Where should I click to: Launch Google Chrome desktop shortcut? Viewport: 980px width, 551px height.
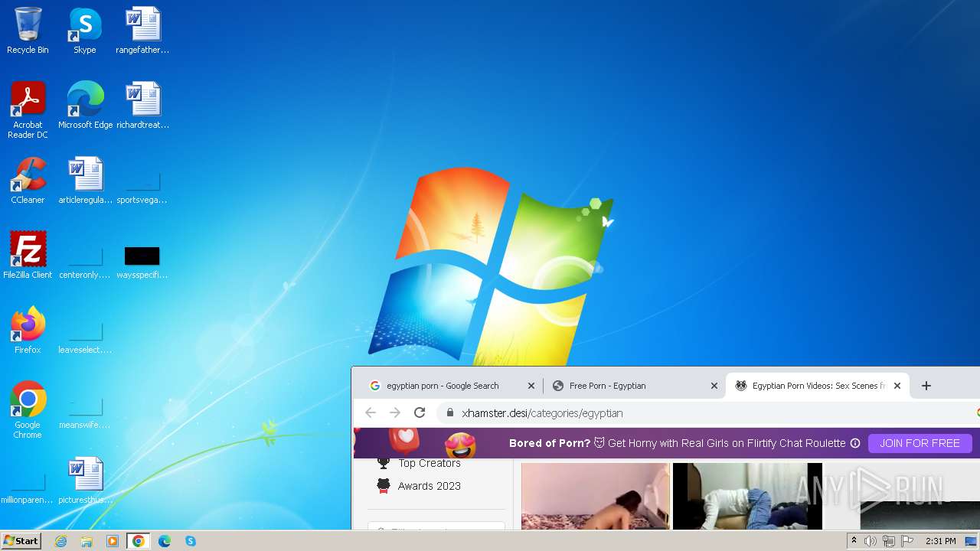click(28, 409)
